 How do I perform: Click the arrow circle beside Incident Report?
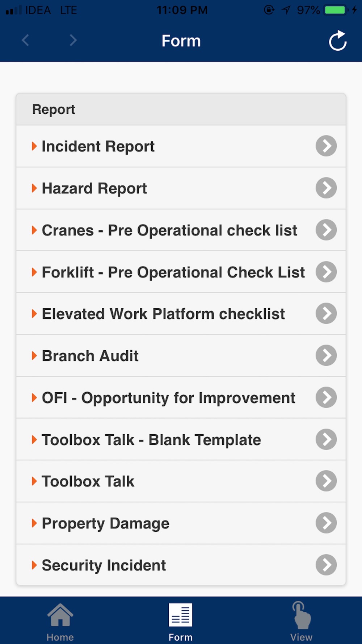pyautogui.click(x=326, y=146)
